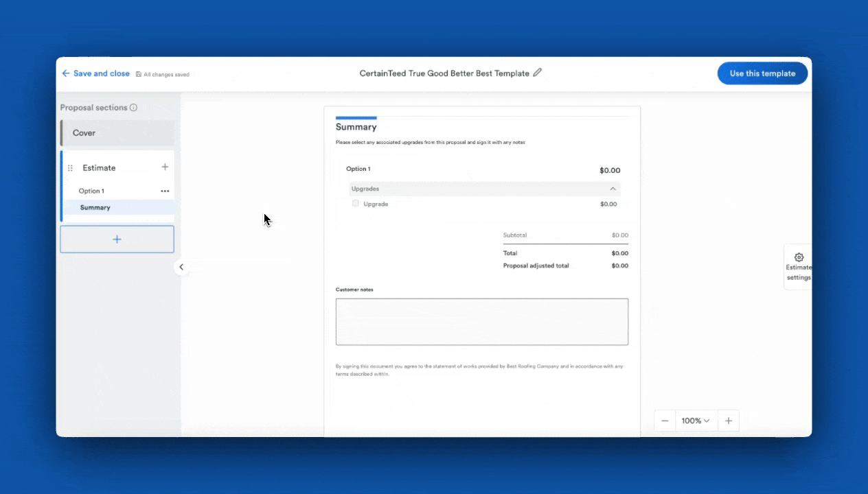868x494 pixels.
Task: Collapse the sidebar with chevron arrow
Action: pos(181,267)
